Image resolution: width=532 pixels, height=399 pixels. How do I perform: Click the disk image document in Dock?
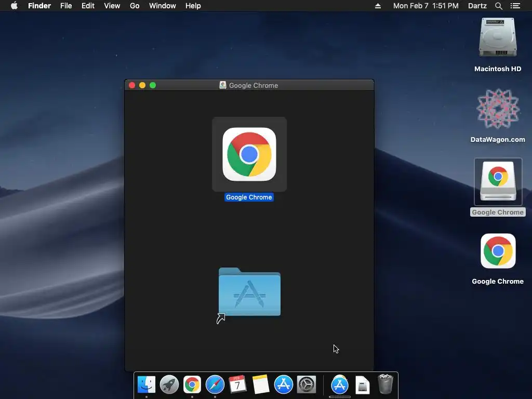(x=362, y=385)
